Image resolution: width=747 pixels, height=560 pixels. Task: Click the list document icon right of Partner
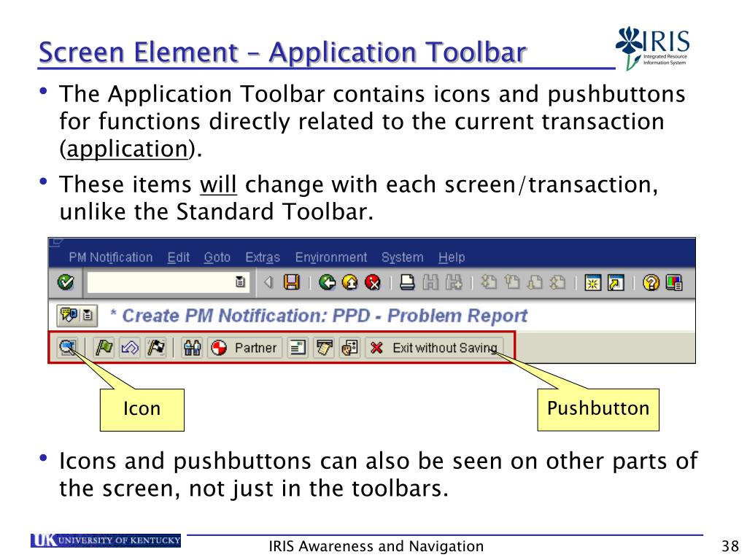tap(298, 348)
